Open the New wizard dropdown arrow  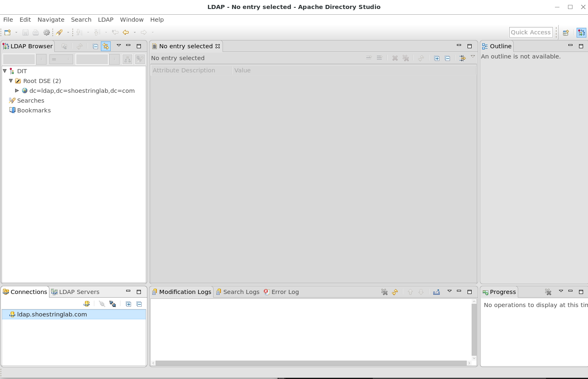(x=16, y=32)
